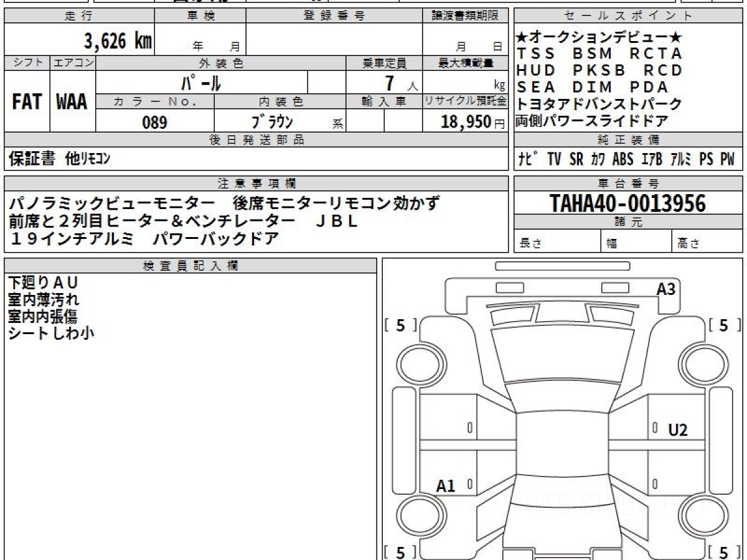
Task: Select the SEA DIM PDA line
Action: point(592,87)
